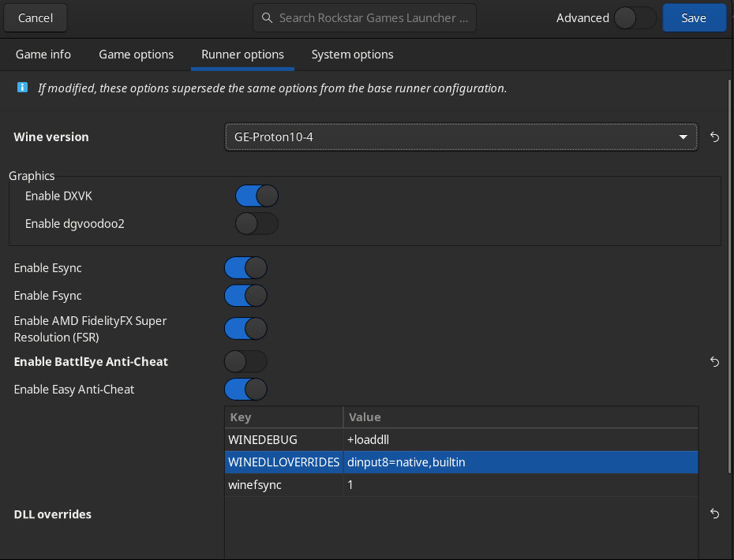Select the WINEDEBUG key cell
Image resolution: width=734 pixels, height=560 pixels.
click(x=283, y=440)
